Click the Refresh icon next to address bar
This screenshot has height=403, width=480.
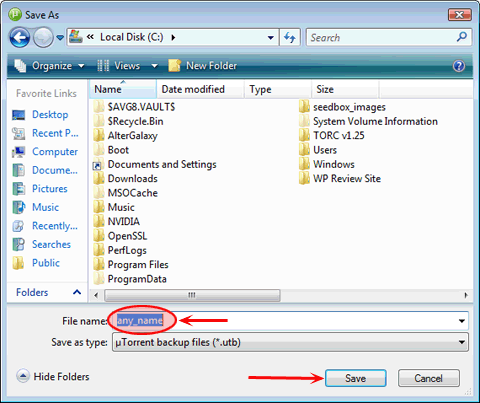290,37
